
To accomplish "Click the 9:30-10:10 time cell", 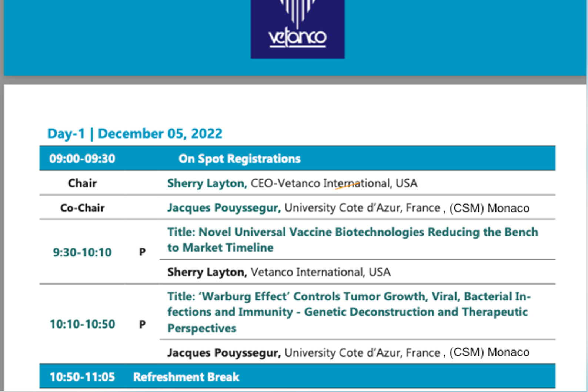I will coord(82,252).
